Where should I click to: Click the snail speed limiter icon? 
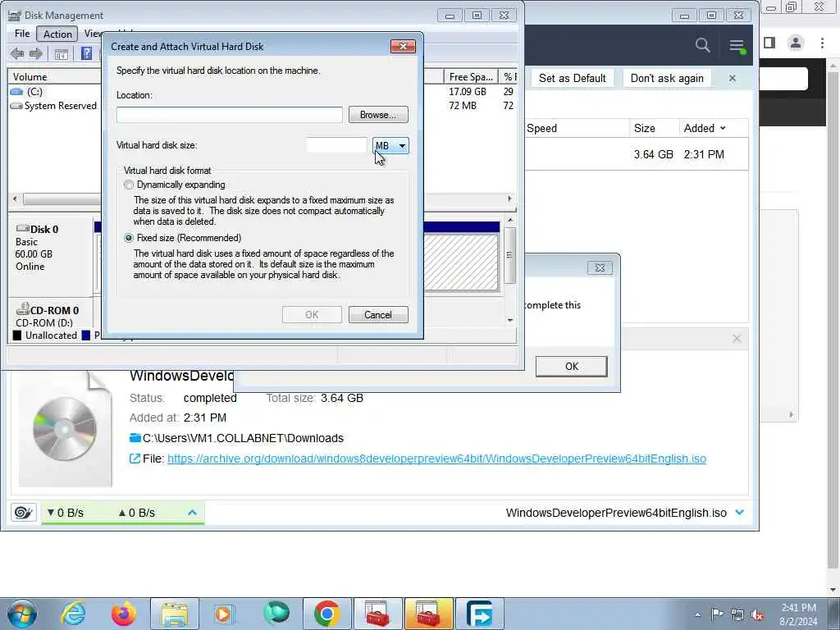pyautogui.click(x=23, y=513)
